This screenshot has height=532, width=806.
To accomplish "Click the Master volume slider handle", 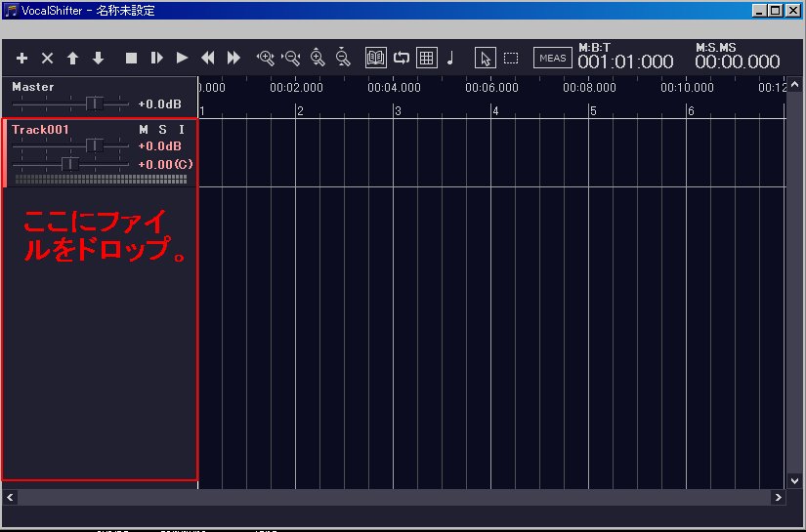I will pos(94,103).
